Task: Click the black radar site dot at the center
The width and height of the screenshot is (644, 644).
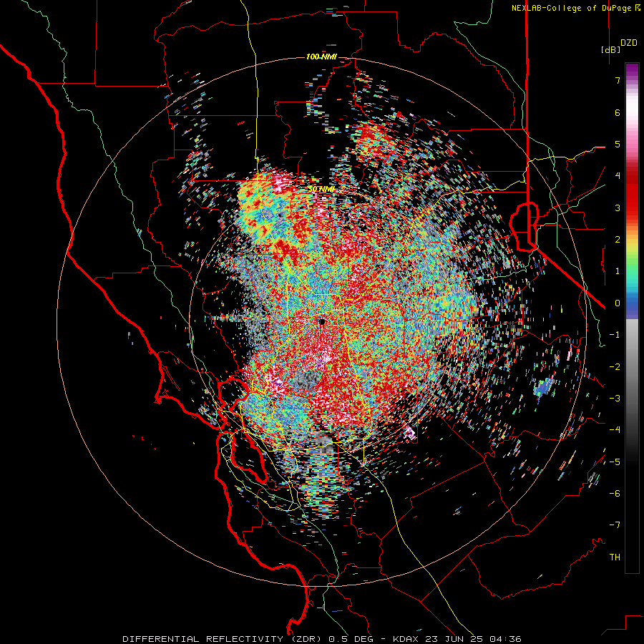Action: coord(323,322)
